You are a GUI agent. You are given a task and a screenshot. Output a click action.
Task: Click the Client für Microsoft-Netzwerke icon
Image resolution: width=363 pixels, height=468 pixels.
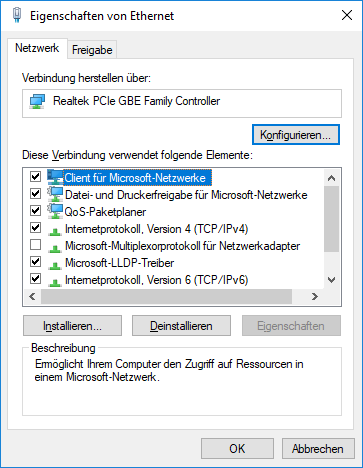click(x=55, y=177)
